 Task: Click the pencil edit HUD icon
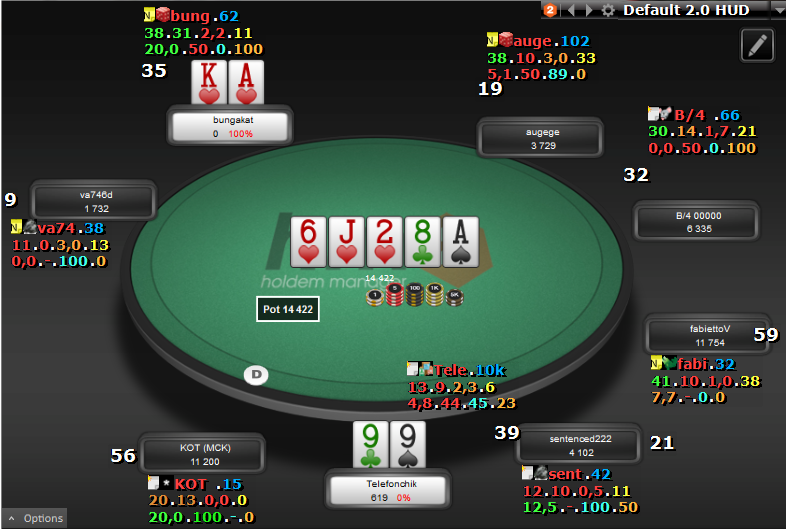click(x=757, y=45)
